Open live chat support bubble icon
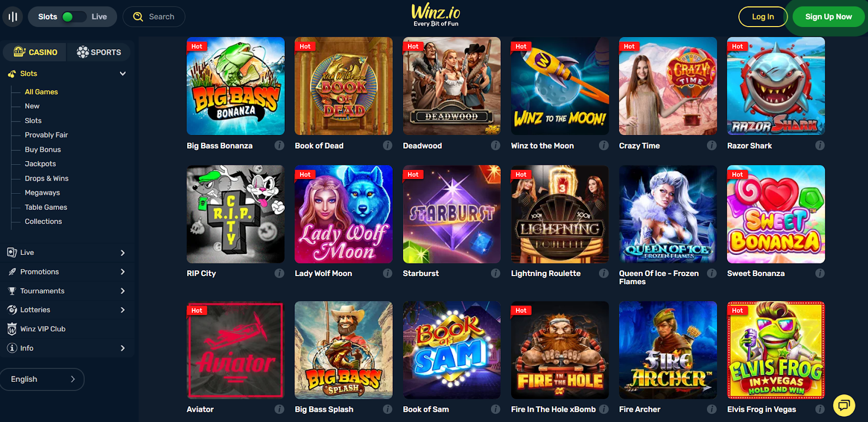868x422 pixels. click(x=844, y=405)
